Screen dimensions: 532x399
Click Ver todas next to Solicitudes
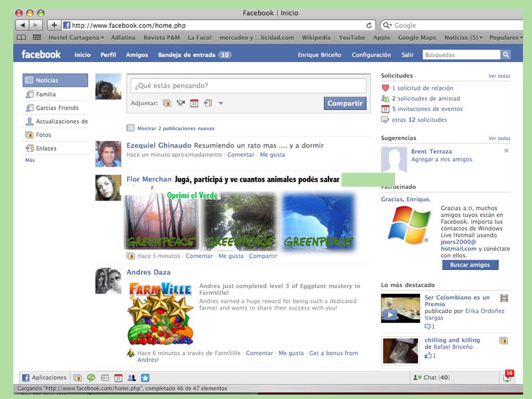tap(499, 76)
